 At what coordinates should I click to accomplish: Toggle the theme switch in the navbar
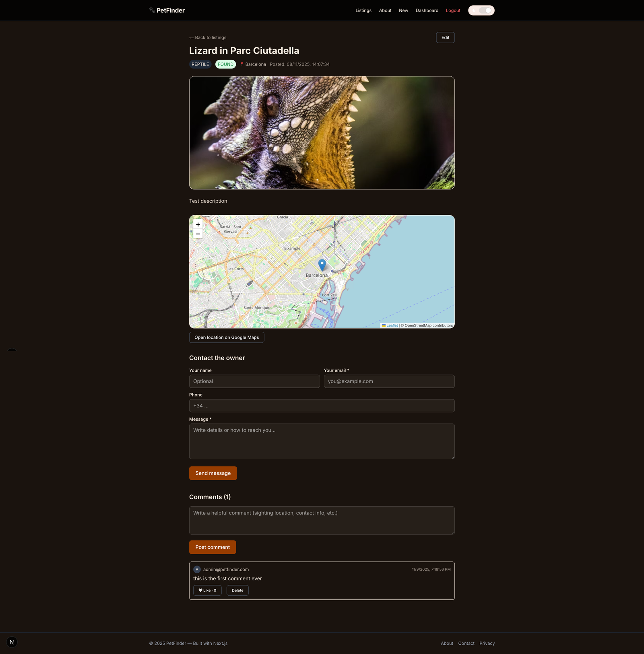click(x=481, y=10)
